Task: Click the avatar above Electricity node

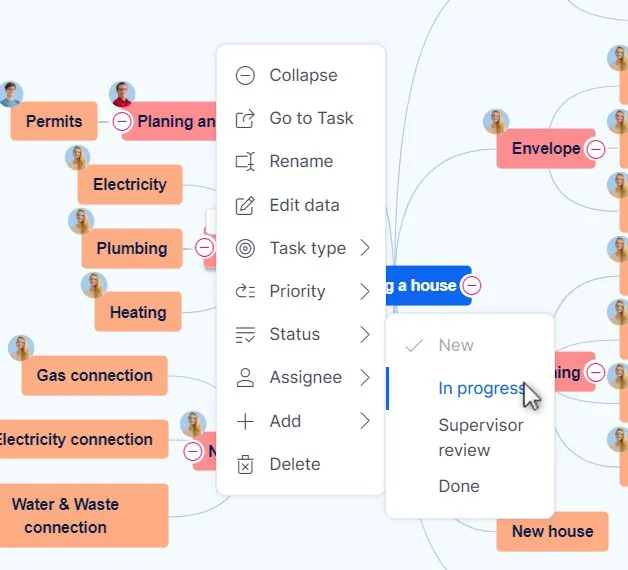Action: point(78,157)
